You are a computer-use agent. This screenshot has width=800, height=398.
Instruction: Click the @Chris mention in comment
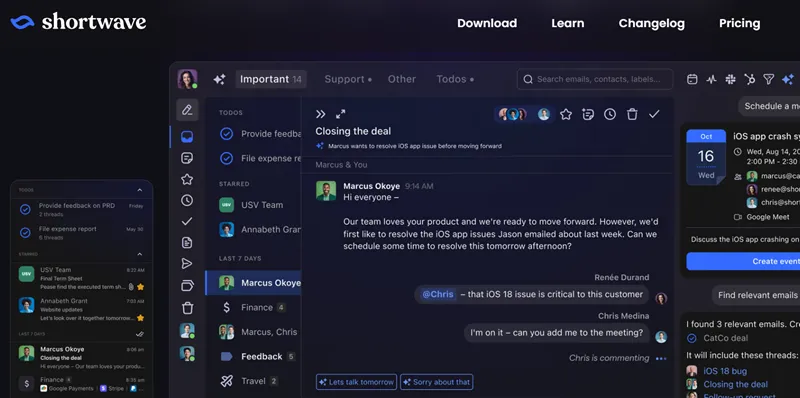coord(438,294)
